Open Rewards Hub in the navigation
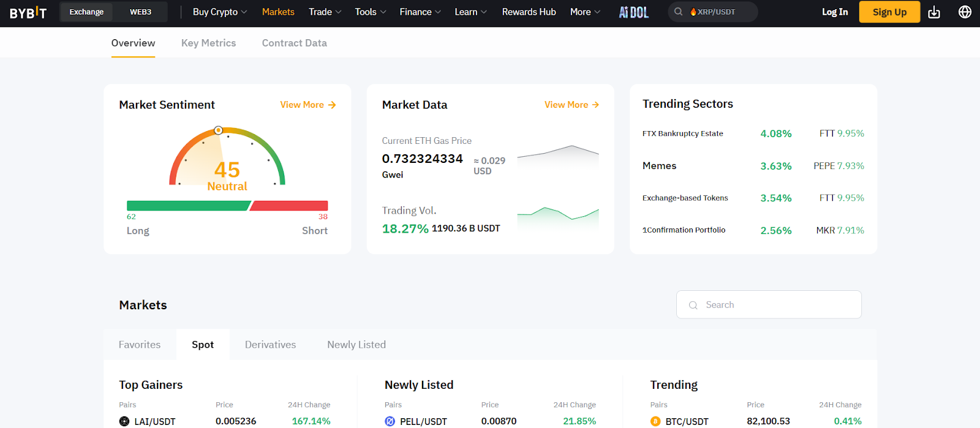 tap(529, 12)
